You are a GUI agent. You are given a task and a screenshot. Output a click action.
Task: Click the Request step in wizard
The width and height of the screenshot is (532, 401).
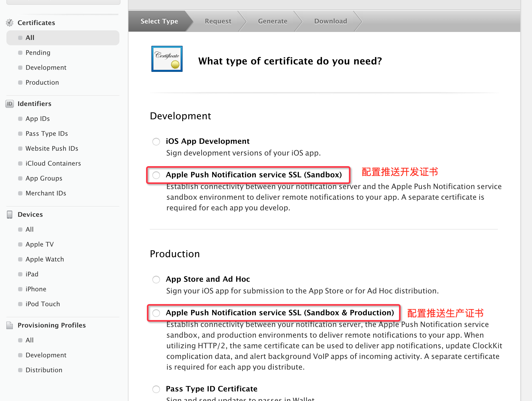point(218,21)
